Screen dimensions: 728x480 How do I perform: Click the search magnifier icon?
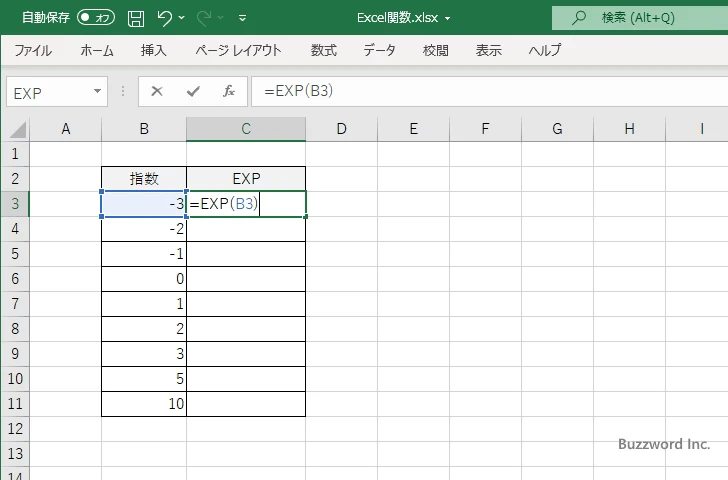tap(578, 17)
